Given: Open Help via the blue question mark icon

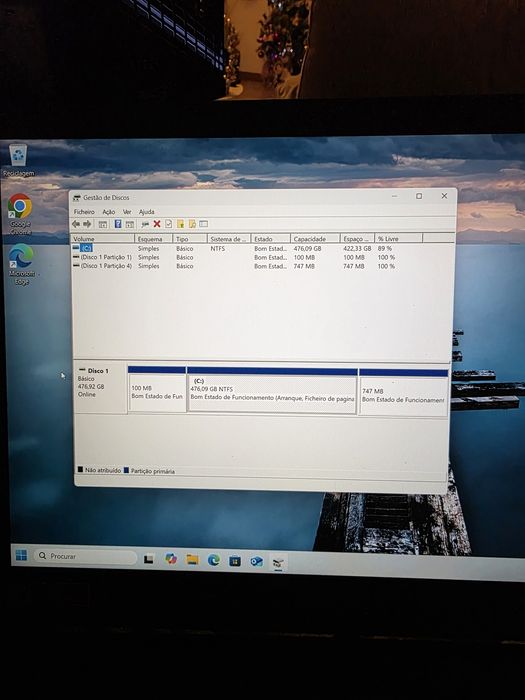Looking at the screenshot, I should 118,224.
